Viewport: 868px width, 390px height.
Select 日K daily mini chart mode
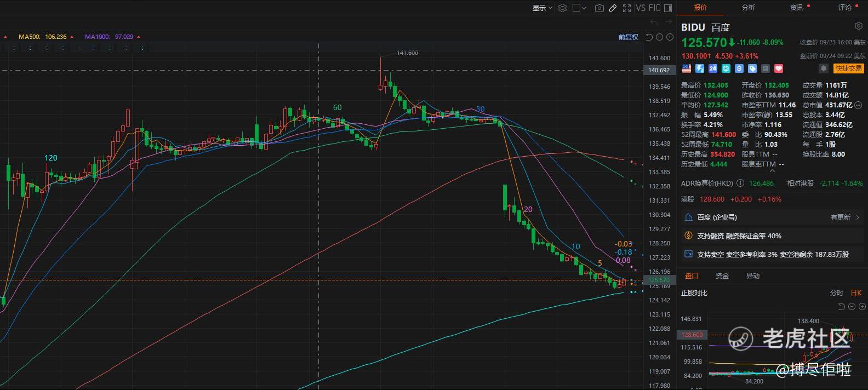(x=856, y=293)
